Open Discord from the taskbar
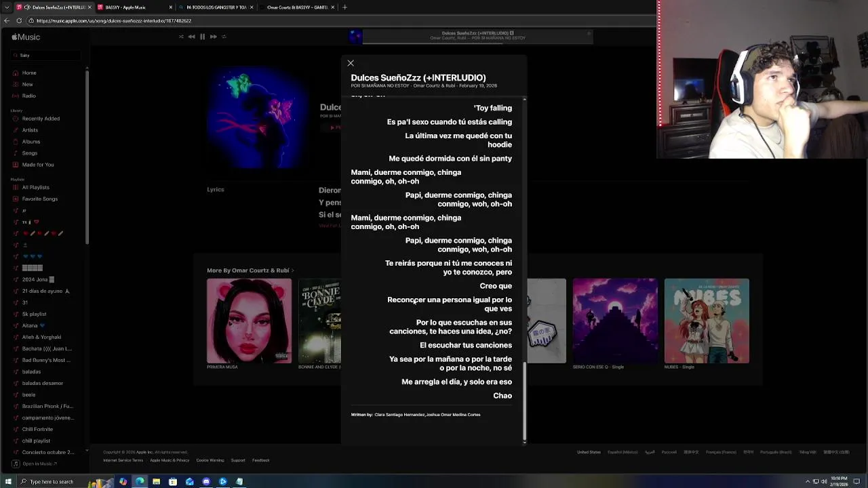Image resolution: width=868 pixels, height=488 pixels. (206, 482)
